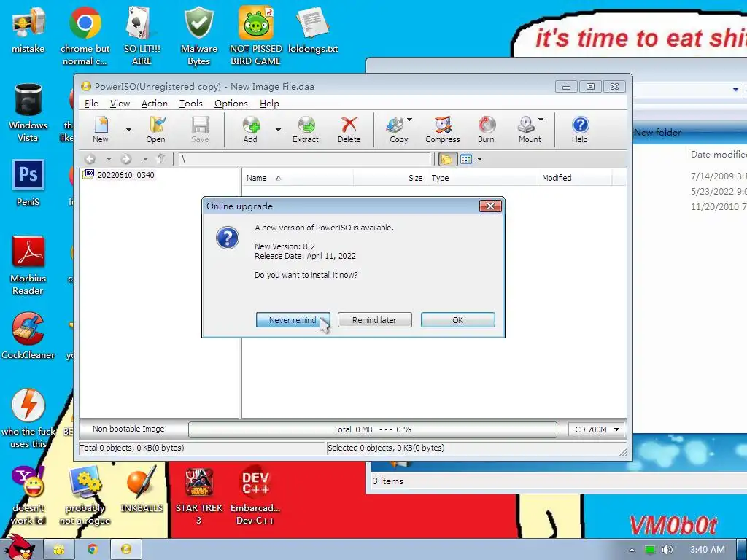Click the Open toolbar icon in PowerISO
This screenshot has width=747, height=560.
click(x=156, y=129)
